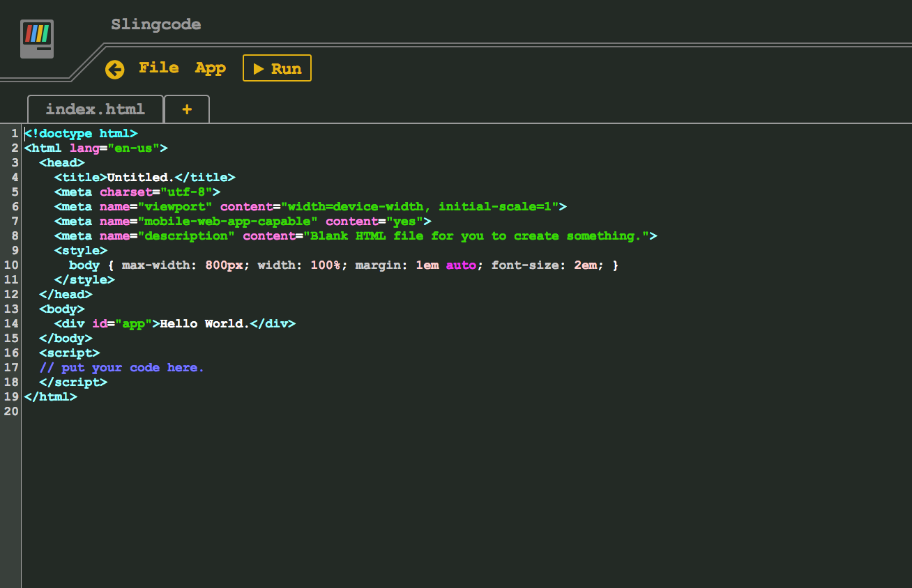Click the "width=device-width, initial-scale=1" string
Screen dimensions: 912x588
click(x=420, y=206)
